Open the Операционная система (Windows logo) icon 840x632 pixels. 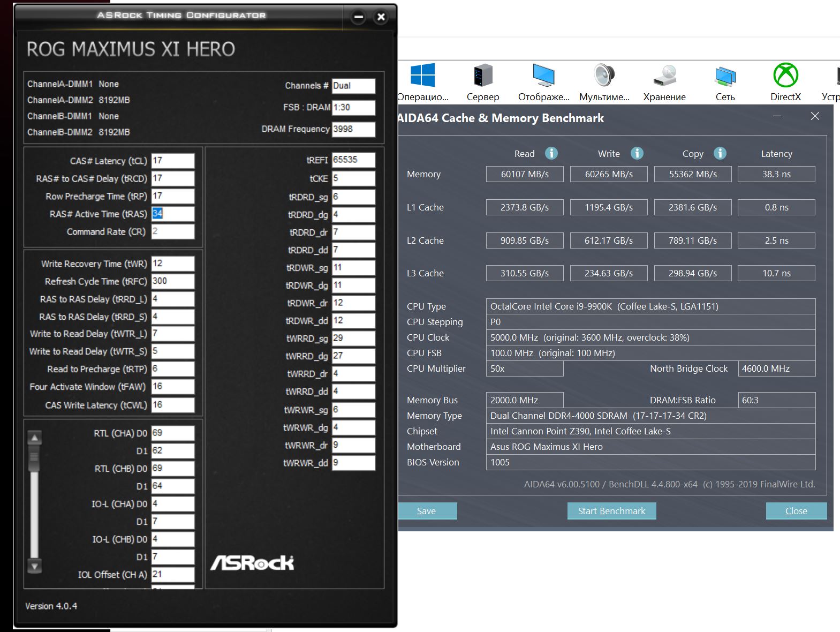tap(423, 75)
